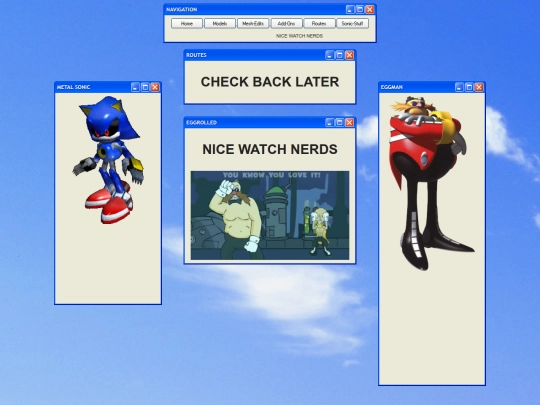540x405 pixels.
Task: Maximize the Eggman window
Action: [x=469, y=87]
